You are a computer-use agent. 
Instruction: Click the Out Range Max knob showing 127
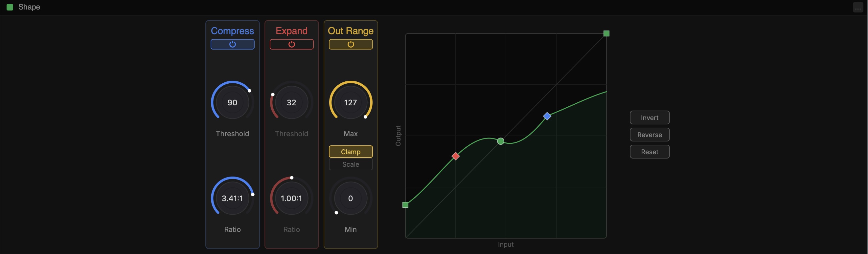point(351,102)
